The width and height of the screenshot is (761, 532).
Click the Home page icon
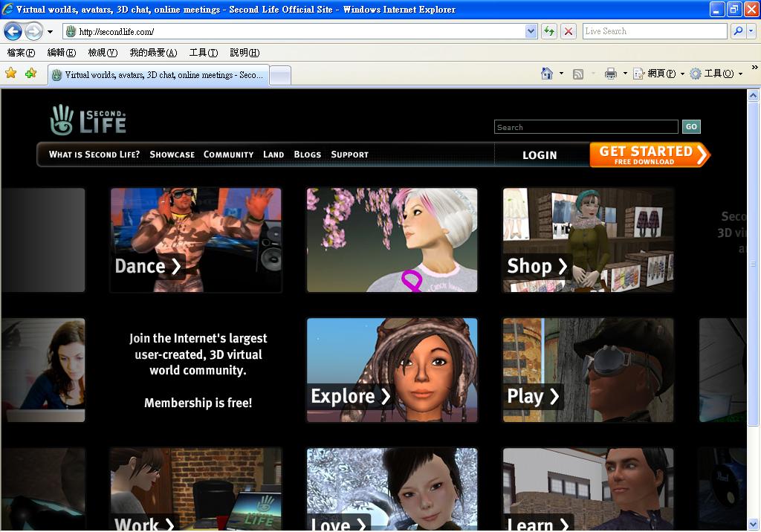547,74
